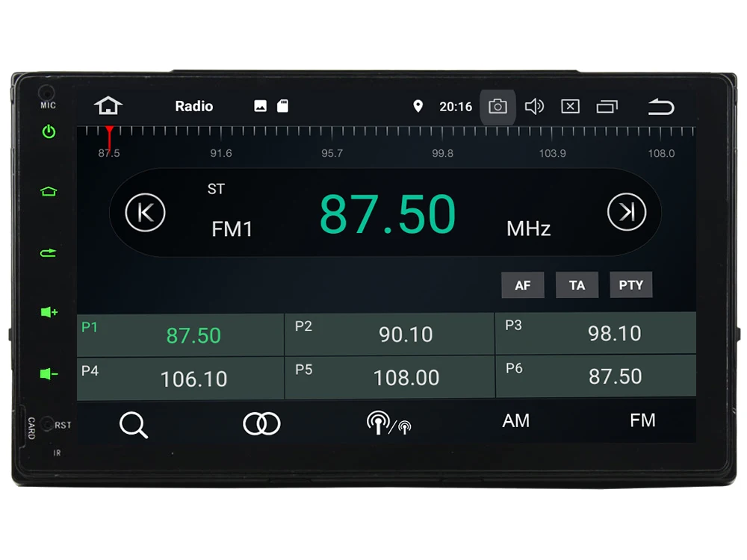Open the search magnifier at the bottom
Viewport: 747px width, 560px height.
(134, 424)
